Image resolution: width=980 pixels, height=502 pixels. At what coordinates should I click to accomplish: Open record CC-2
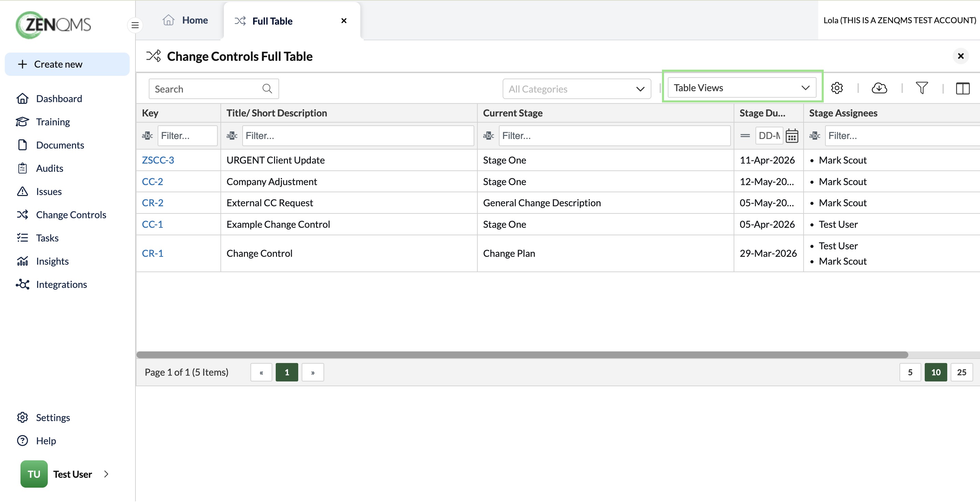click(x=152, y=182)
